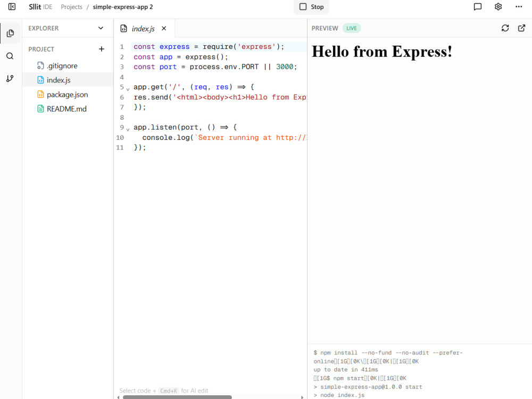Open the search icon in sidebar
The width and height of the screenshot is (532, 399).
(10, 56)
